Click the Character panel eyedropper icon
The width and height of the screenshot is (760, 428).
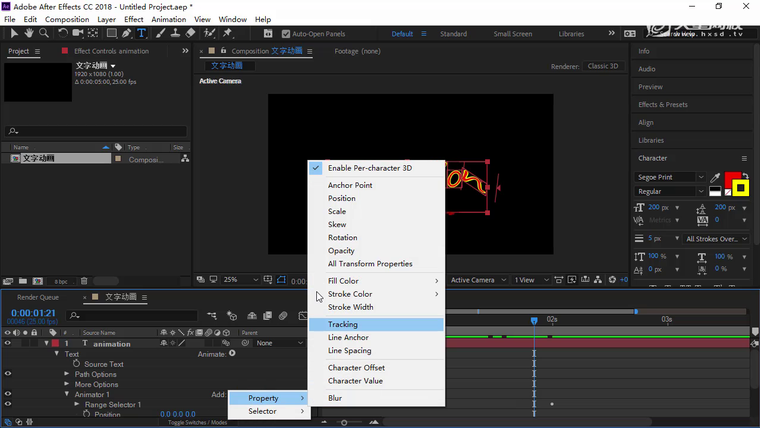(x=715, y=177)
